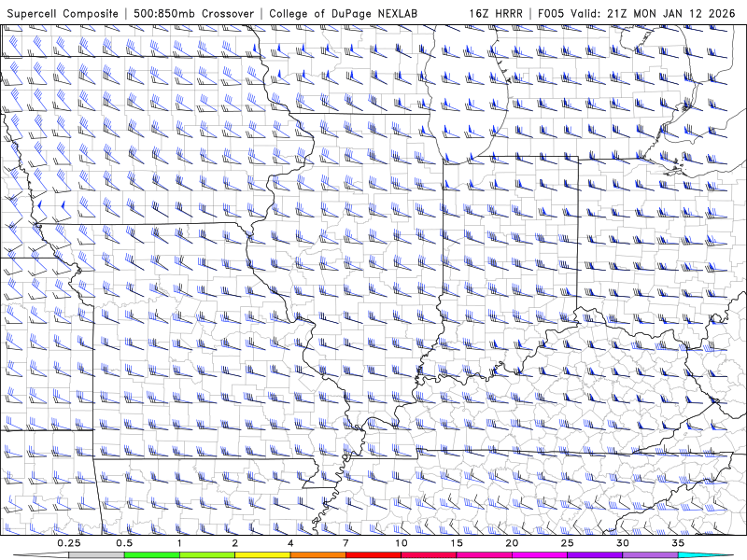Click the F005 Valid 21Z MON JAN 12 2026 timestamp

637,13
